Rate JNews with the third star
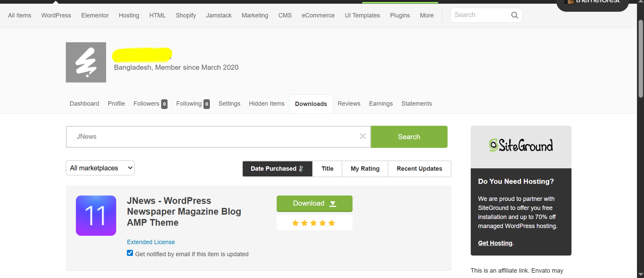This screenshot has width=644, height=278. 314,223
